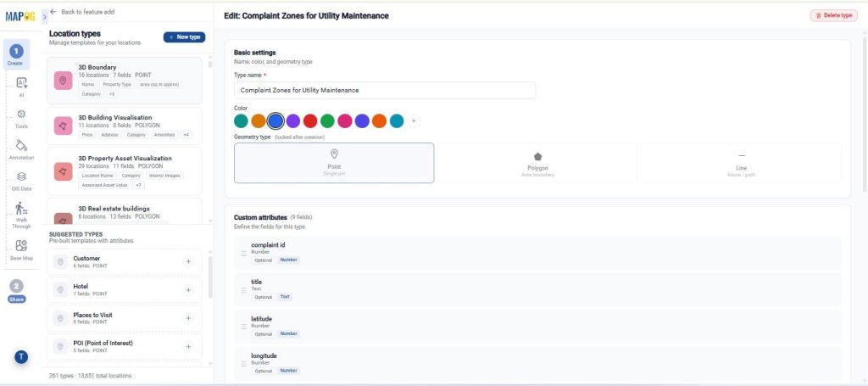Open the 'title' attribute row
Screen dimensions: 868x386
pyautogui.click(x=537, y=290)
